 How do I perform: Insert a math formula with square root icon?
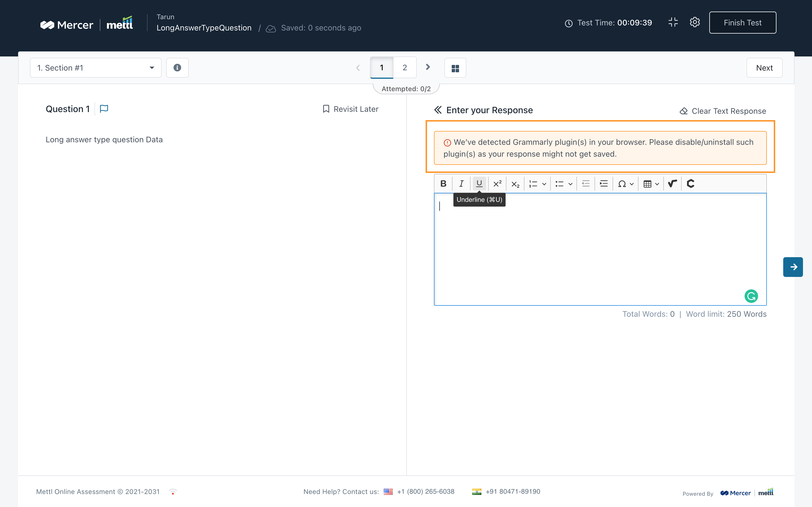(x=672, y=183)
